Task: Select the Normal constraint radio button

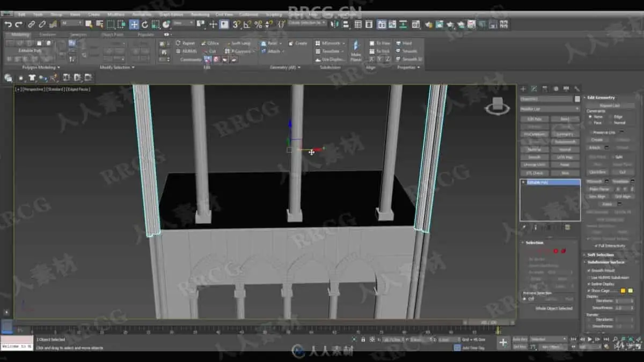Action: point(610,123)
